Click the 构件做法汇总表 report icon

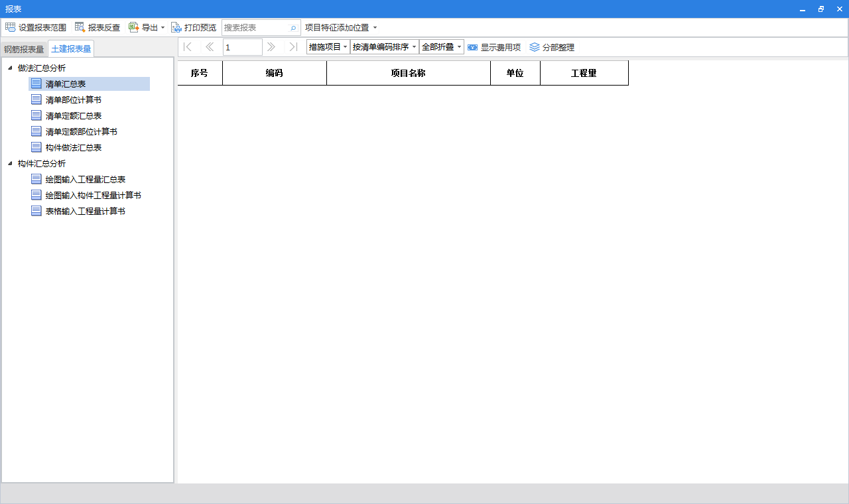point(36,147)
